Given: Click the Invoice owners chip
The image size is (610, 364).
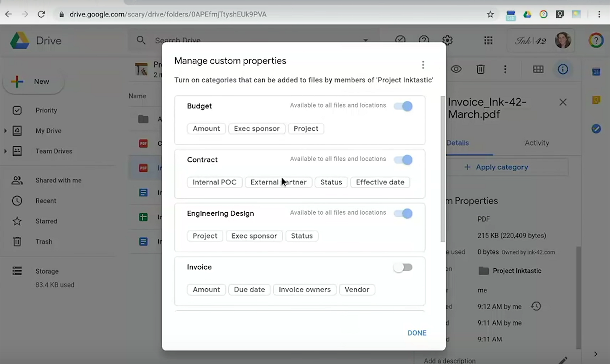Looking at the screenshot, I should pos(305,290).
